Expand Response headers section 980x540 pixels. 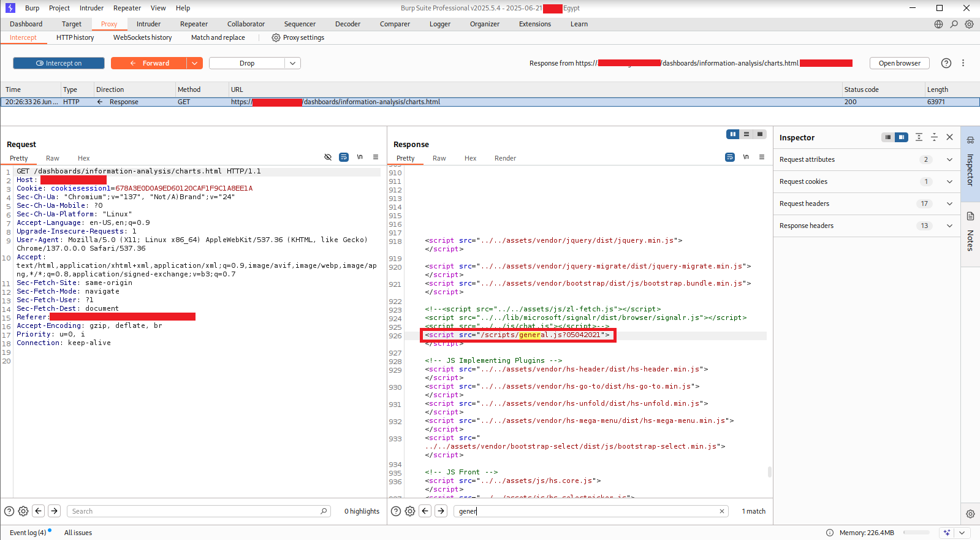[x=949, y=226]
